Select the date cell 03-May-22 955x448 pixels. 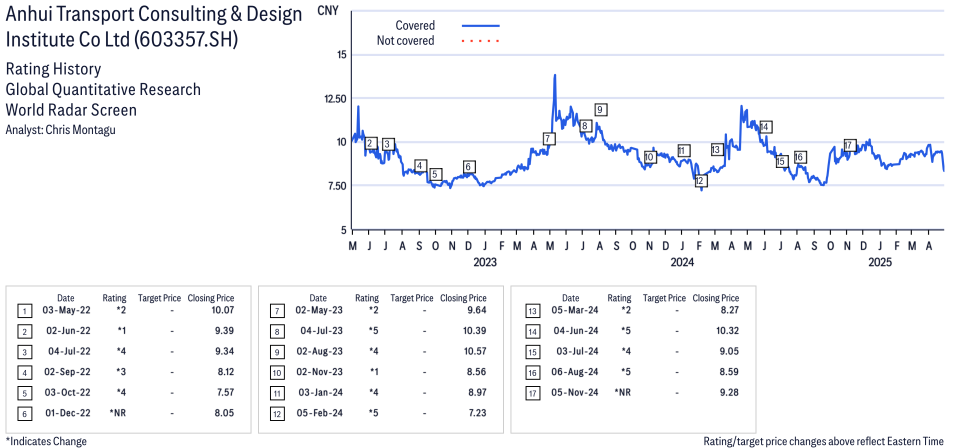[x=68, y=310]
